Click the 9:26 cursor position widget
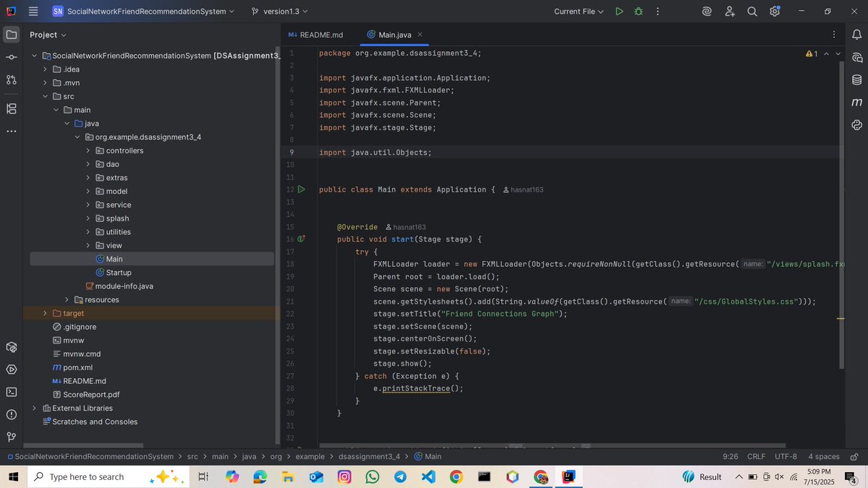The width and height of the screenshot is (868, 488). tap(731, 457)
